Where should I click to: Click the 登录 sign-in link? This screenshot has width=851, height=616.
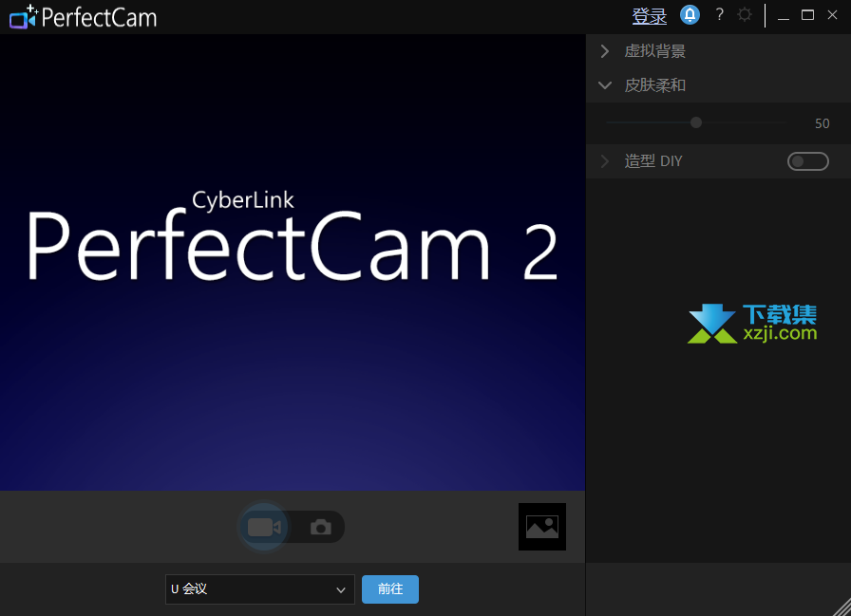(x=649, y=16)
